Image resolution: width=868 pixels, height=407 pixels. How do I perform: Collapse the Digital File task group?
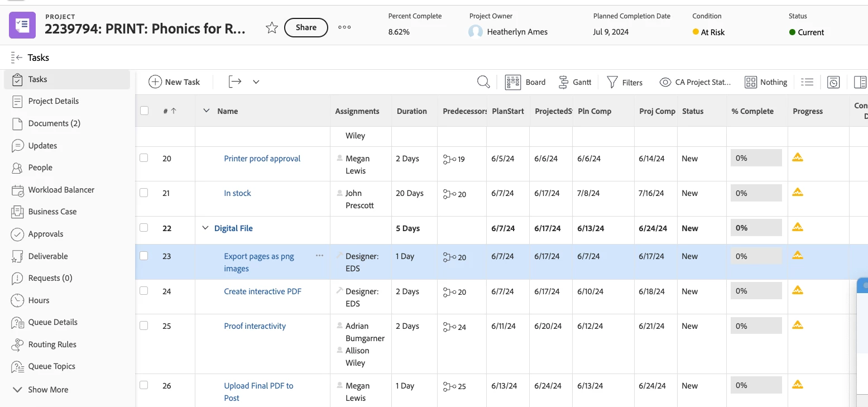coord(205,228)
